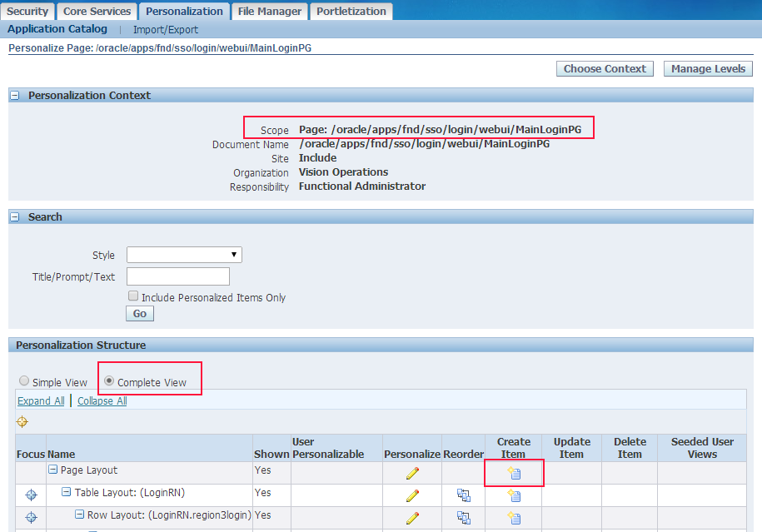Open the Style dropdown
This screenshot has width=762, height=532.
click(x=184, y=255)
